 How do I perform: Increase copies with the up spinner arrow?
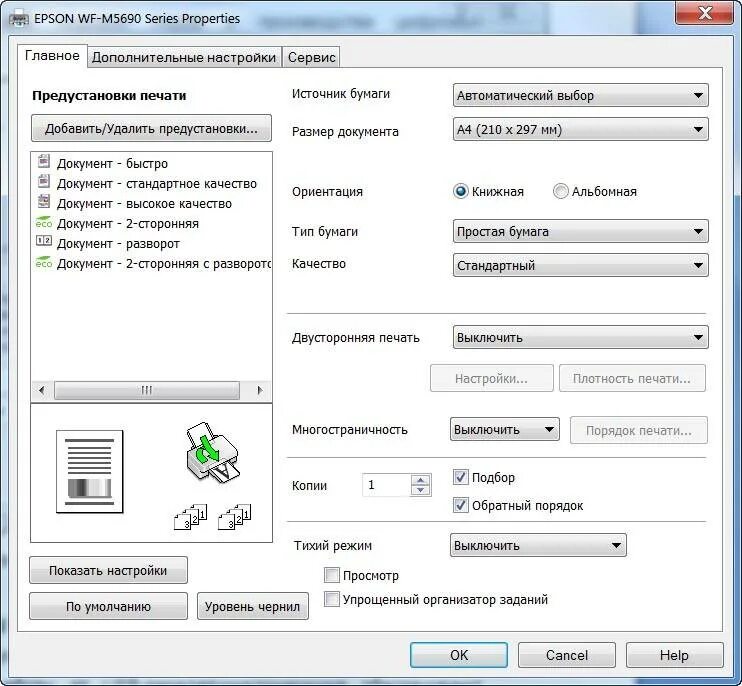[421, 480]
